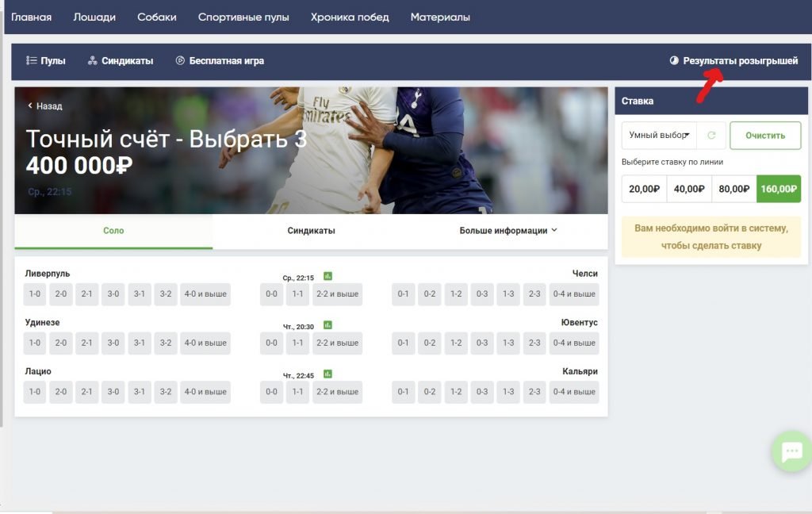Open the green chat bubble widget
This screenshot has height=514, width=812.
(791, 451)
